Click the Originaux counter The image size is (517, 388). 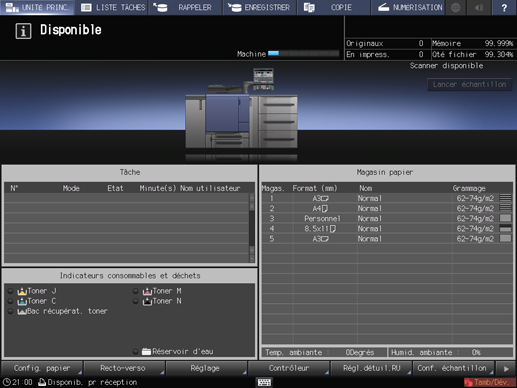387,43
